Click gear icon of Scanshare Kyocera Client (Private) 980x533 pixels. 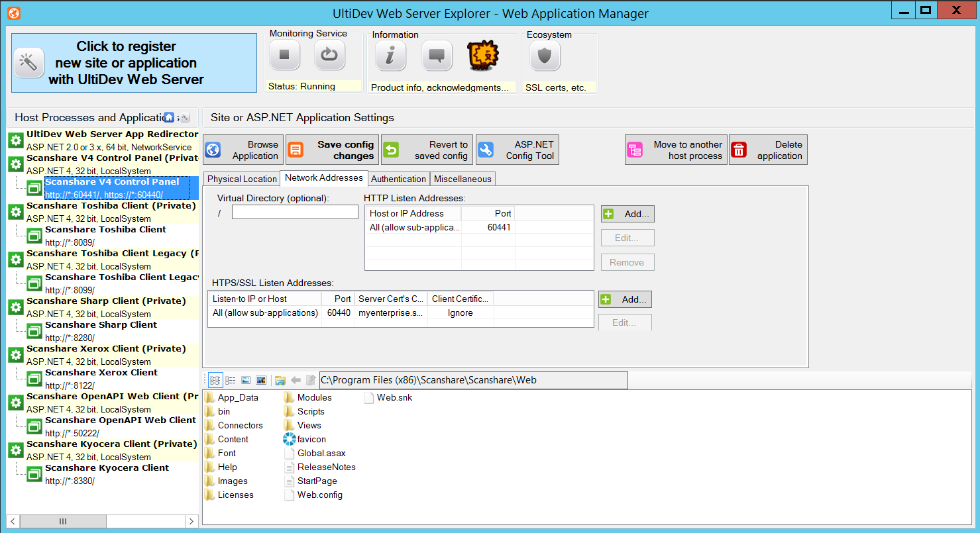pyautogui.click(x=16, y=450)
